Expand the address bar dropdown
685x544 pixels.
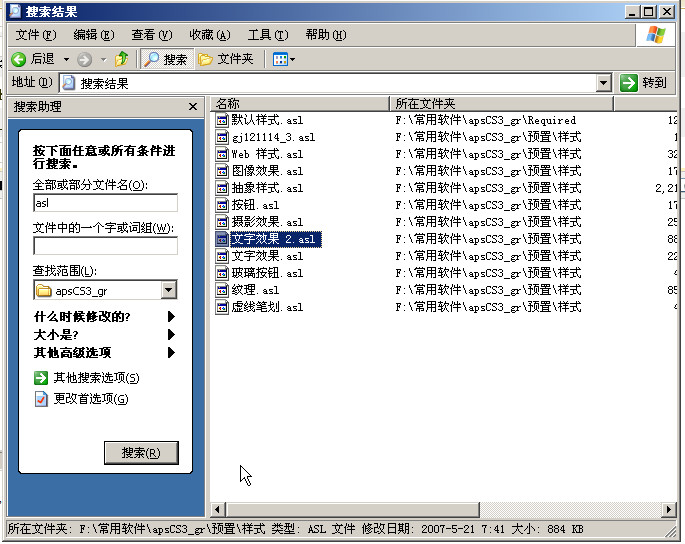tap(603, 83)
